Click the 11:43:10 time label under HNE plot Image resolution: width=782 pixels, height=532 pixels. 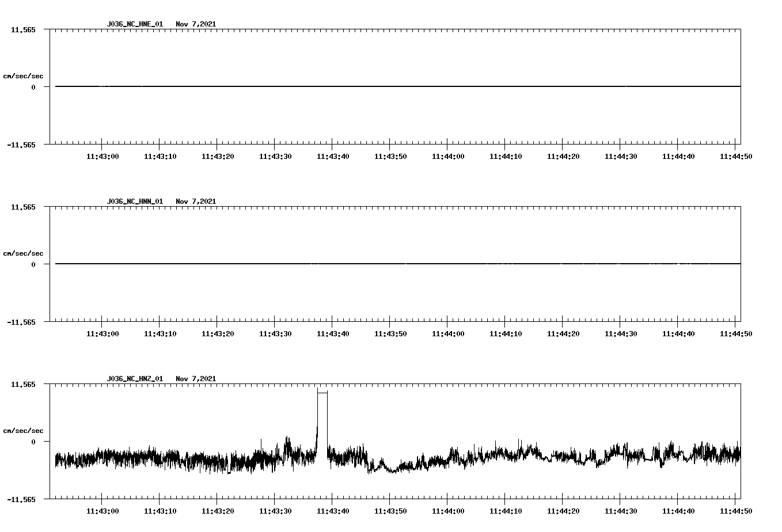pos(160,157)
